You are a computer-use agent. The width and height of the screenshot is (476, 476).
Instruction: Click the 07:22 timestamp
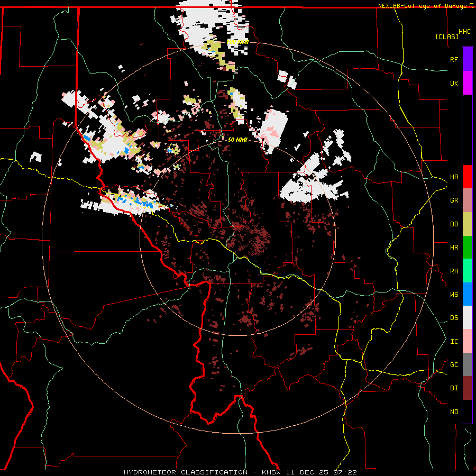pos(346,472)
